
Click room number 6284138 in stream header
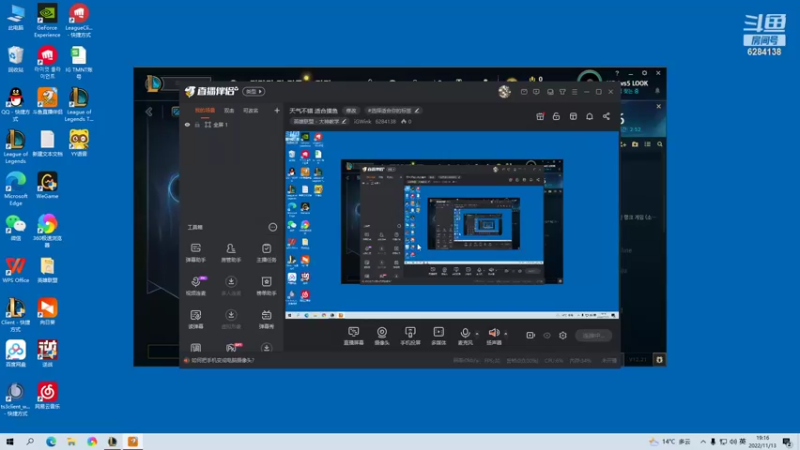pos(385,121)
